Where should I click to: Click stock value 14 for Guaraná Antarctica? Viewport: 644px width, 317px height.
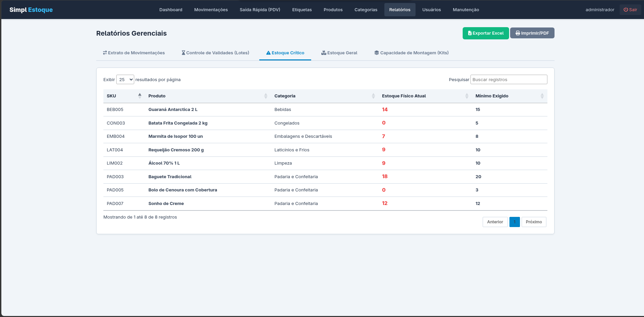385,110
